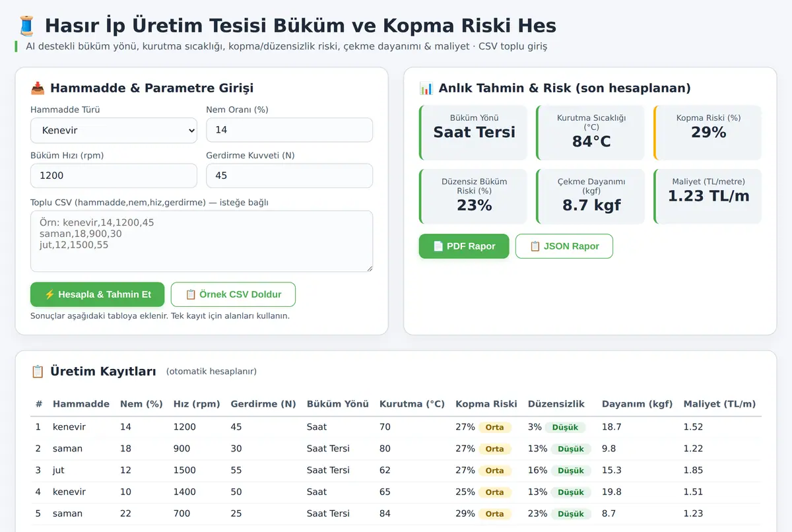Click the 1.52 maliyet value
Screen dimensions: 792x532
[x=693, y=427]
